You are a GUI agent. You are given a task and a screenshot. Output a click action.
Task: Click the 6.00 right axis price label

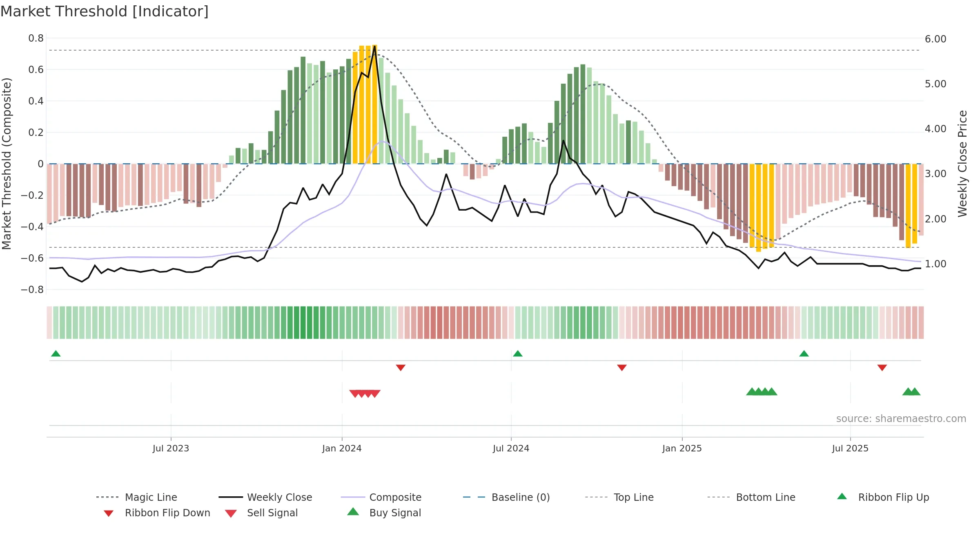tap(935, 39)
